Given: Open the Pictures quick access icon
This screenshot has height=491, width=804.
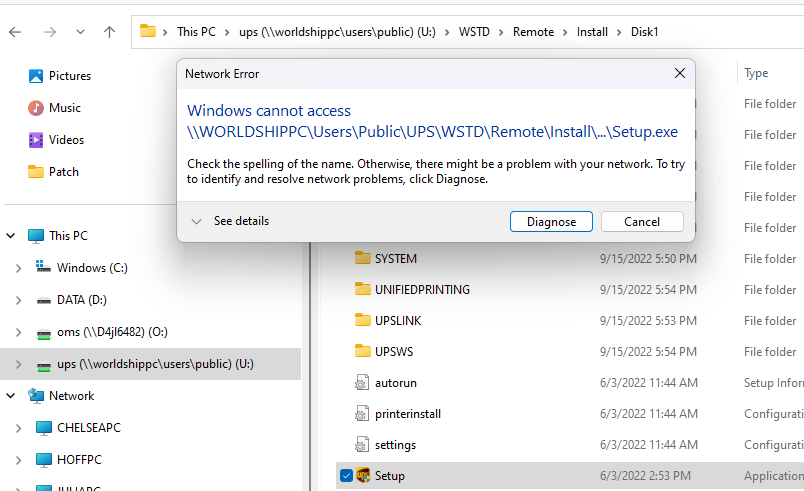Looking at the screenshot, I should 36,76.
